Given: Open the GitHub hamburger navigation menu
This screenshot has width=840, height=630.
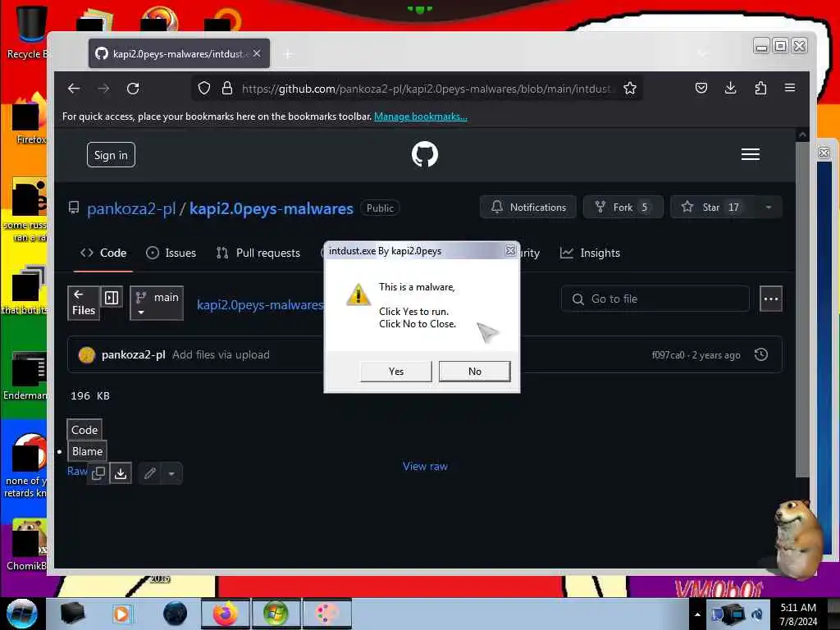Looking at the screenshot, I should [x=751, y=154].
